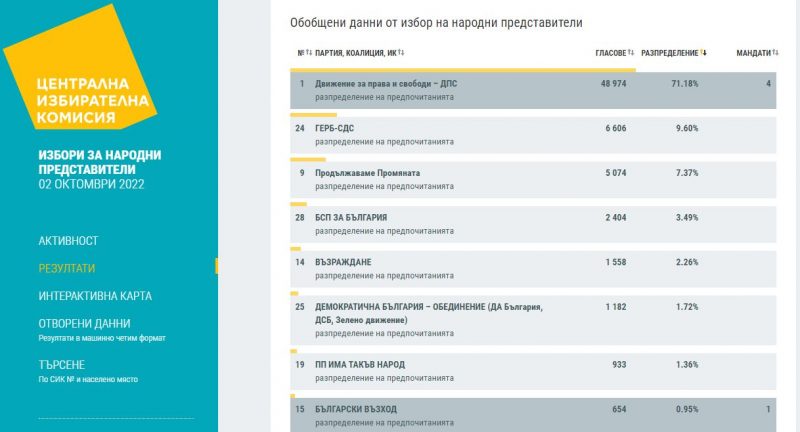The height and width of the screenshot is (432, 800).
Task: Open Отворени данни section
Action: 84,323
